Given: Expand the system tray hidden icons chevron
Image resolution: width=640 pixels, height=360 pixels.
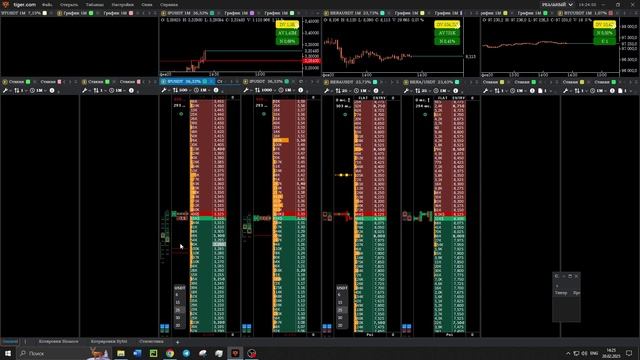Looking at the screenshot, I should tap(568, 353).
